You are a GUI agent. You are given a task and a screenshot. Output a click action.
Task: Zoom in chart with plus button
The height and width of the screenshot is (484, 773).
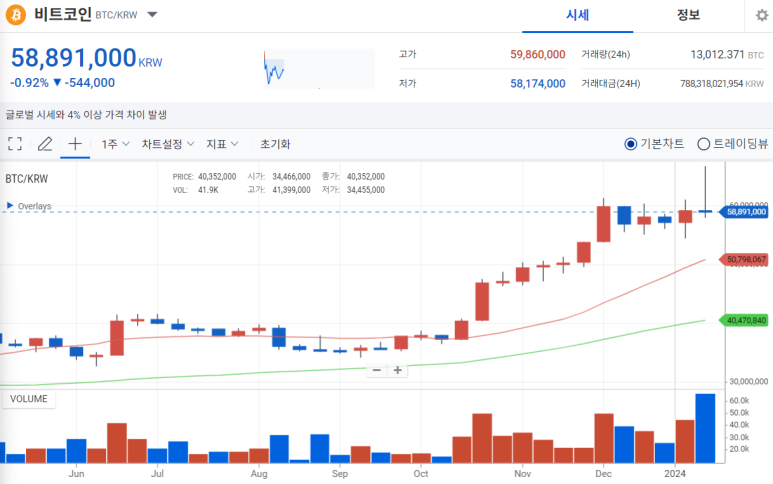[x=397, y=370]
